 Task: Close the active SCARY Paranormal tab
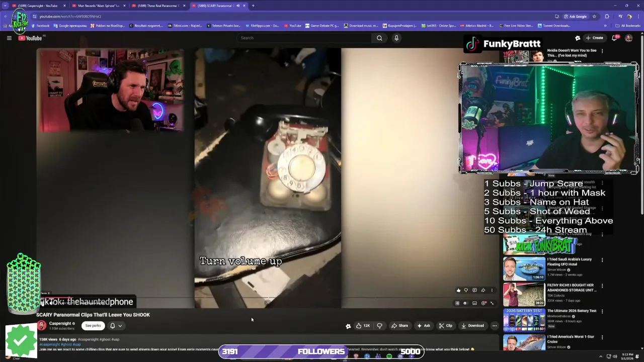[x=244, y=6]
